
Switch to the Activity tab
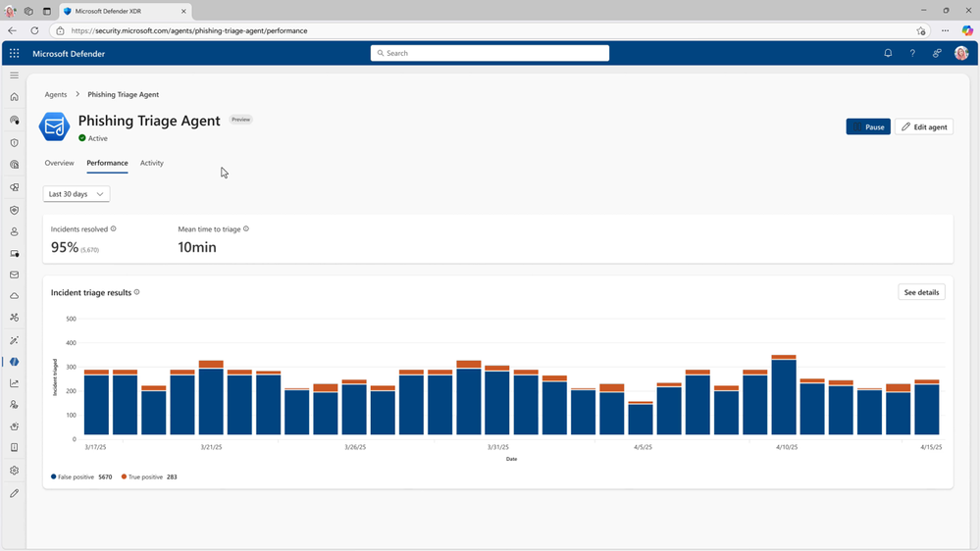[x=152, y=163]
